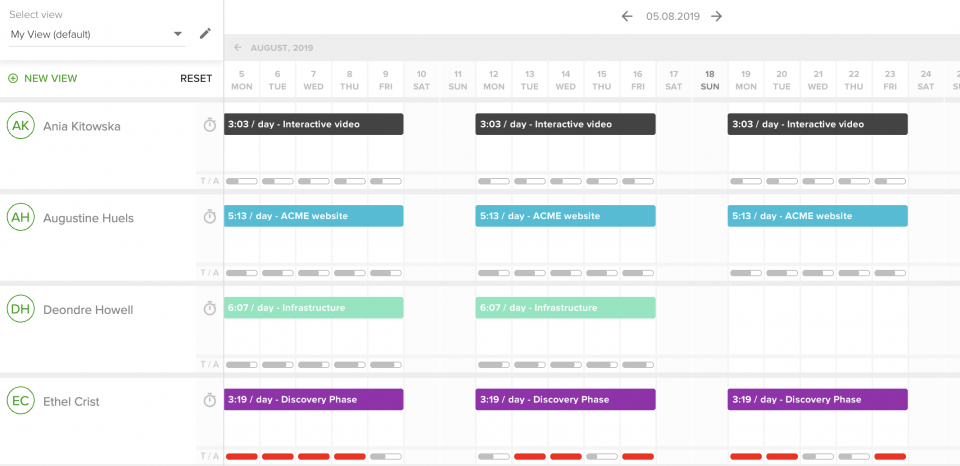Click Ethel Crist's red utilization bar on Aug 23
This screenshot has width=960, height=466.
pyautogui.click(x=890, y=457)
